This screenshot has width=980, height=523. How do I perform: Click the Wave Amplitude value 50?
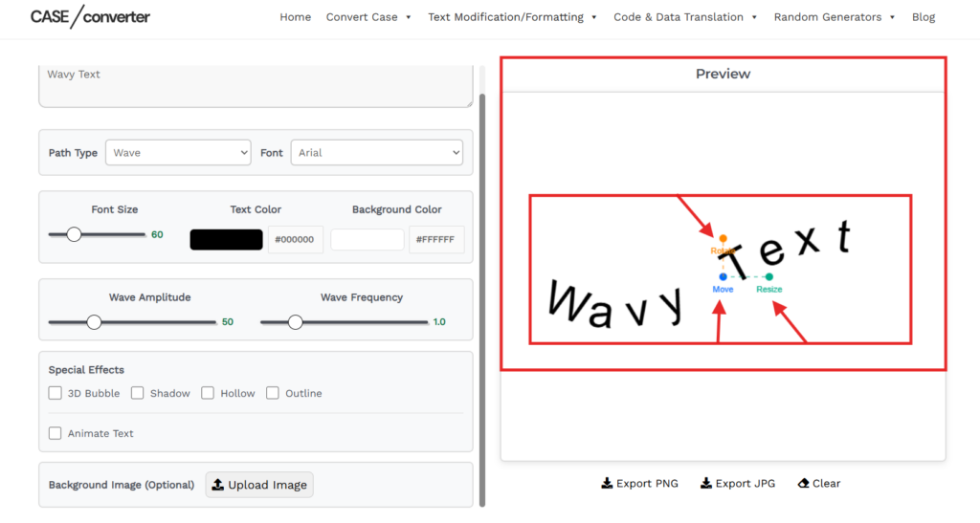228,322
